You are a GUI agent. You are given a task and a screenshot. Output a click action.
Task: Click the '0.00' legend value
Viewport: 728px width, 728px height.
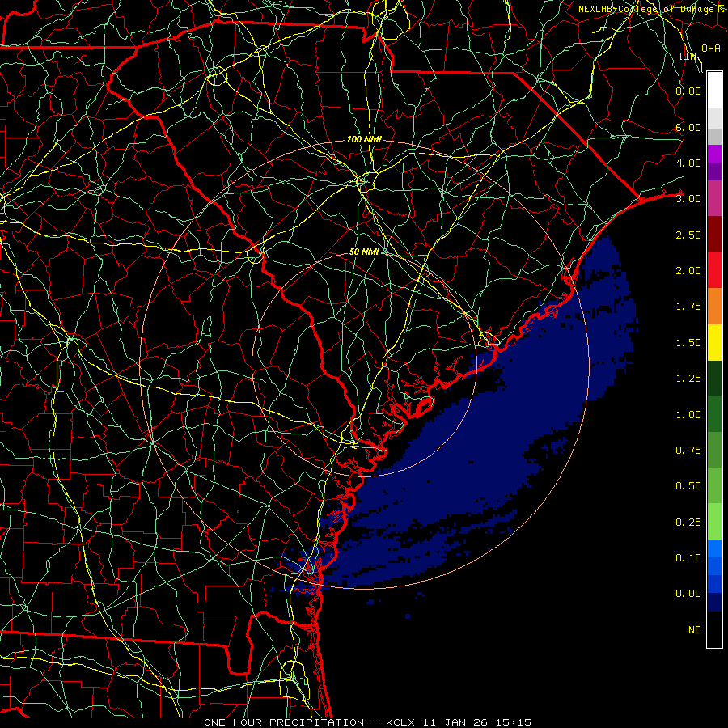coord(688,594)
